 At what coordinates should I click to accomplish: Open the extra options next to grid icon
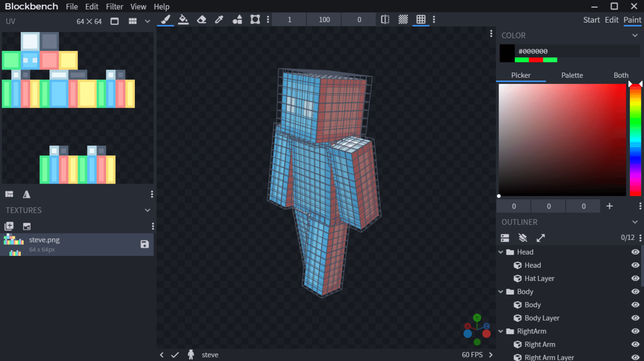[434, 20]
